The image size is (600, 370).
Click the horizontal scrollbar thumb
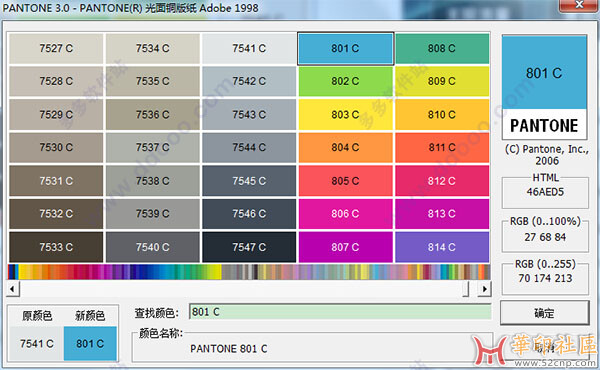pyautogui.click(x=466, y=289)
